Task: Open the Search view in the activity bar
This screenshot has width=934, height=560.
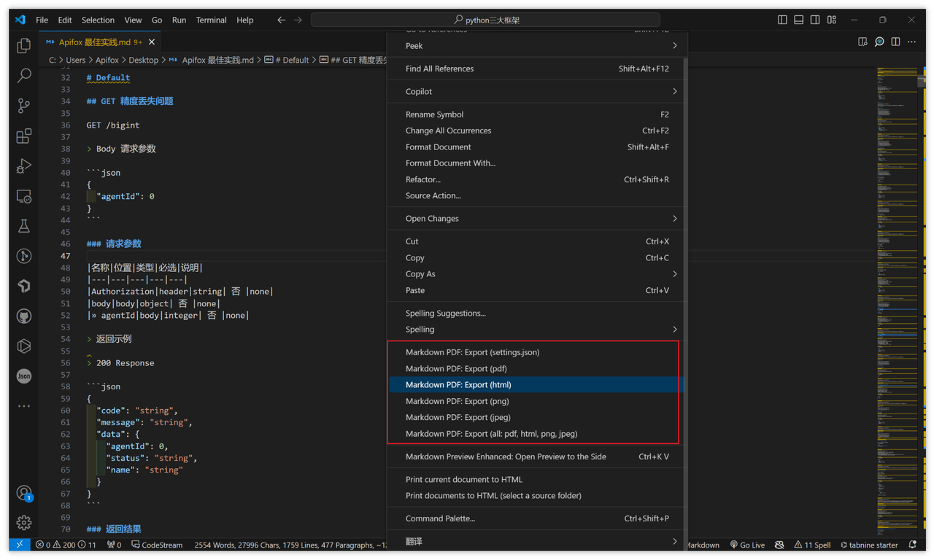Action: tap(24, 75)
